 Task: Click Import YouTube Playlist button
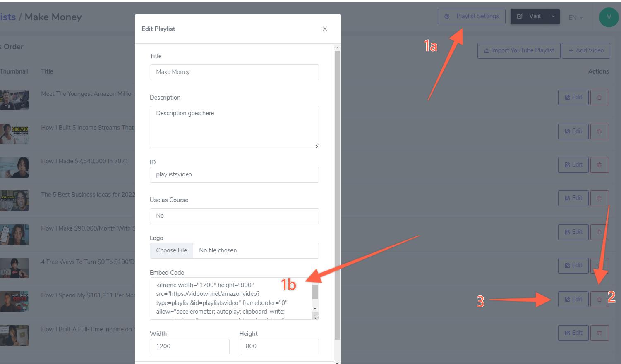[519, 50]
